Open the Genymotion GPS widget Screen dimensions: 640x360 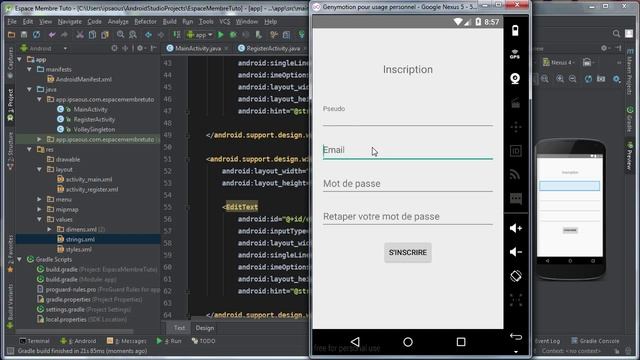(516, 54)
